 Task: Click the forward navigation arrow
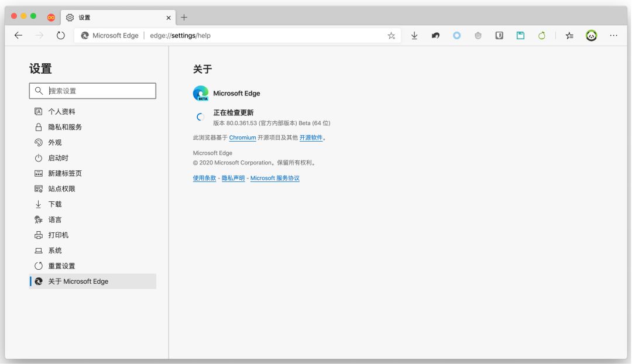coord(40,36)
